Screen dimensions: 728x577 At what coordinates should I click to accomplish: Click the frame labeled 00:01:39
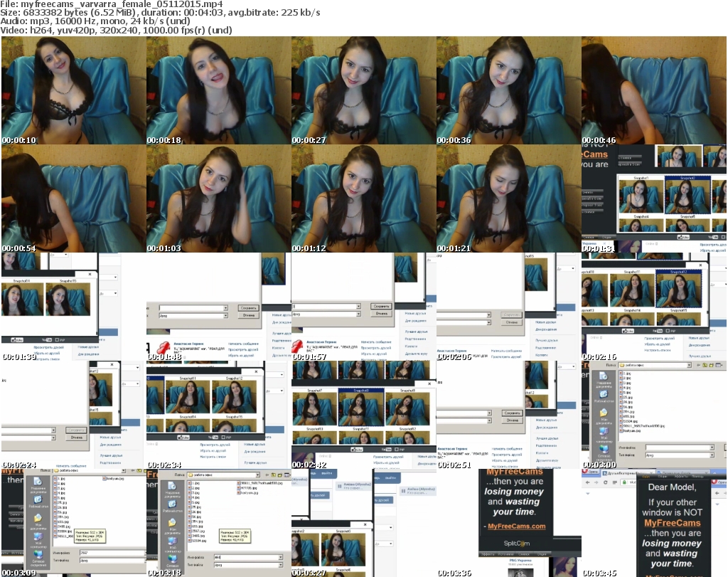pos(74,307)
